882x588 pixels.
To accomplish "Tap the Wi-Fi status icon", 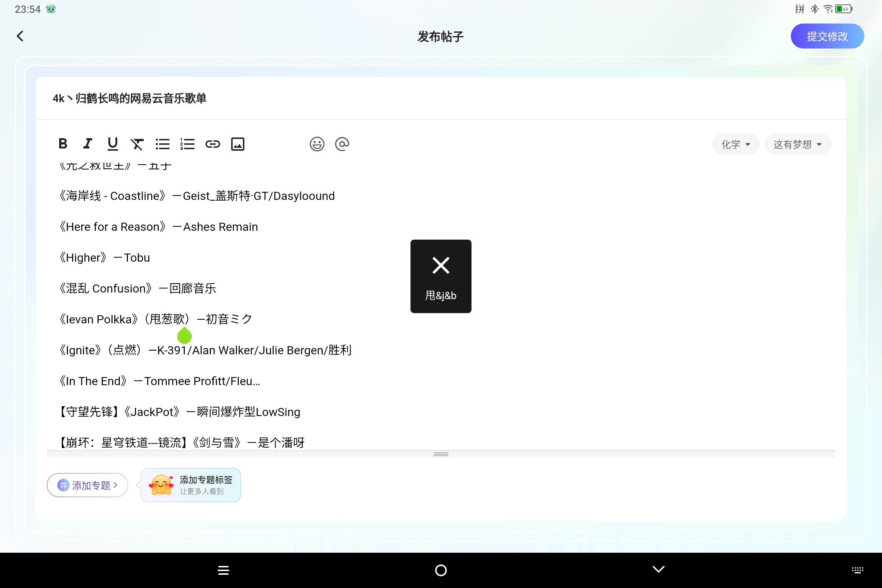I will [828, 9].
